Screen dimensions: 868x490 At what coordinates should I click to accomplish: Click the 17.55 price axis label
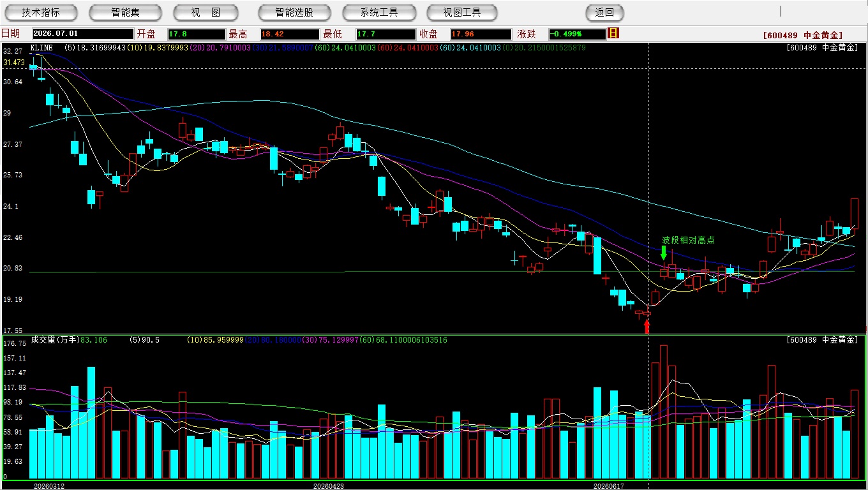point(13,331)
